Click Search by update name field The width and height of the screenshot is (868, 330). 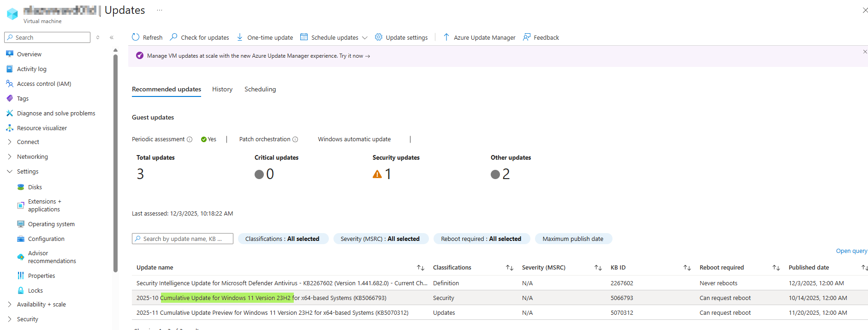[183, 239]
